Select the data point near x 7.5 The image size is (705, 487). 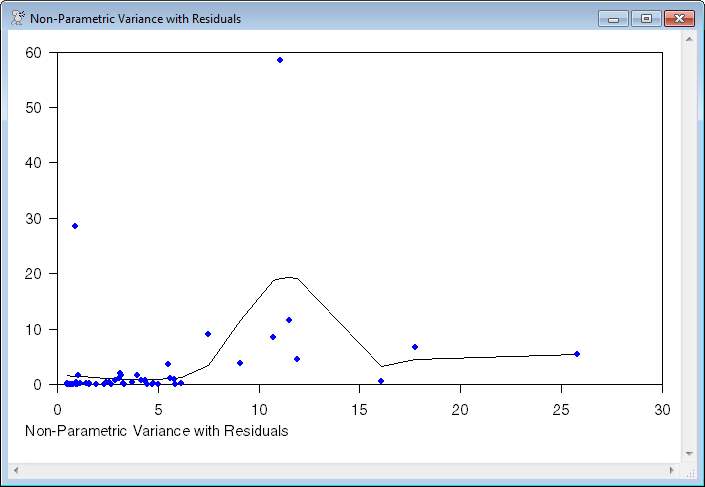208,334
